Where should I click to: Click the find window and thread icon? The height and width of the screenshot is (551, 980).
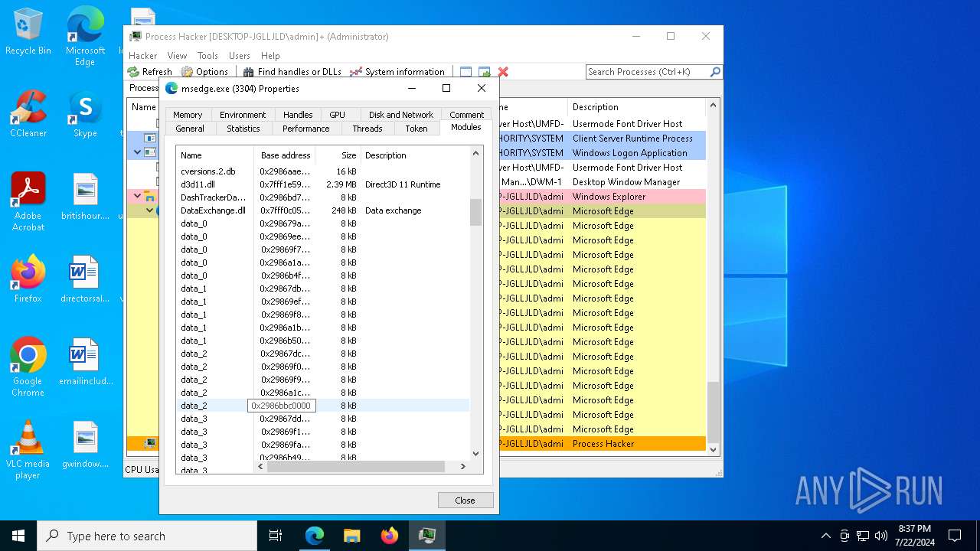(x=484, y=71)
